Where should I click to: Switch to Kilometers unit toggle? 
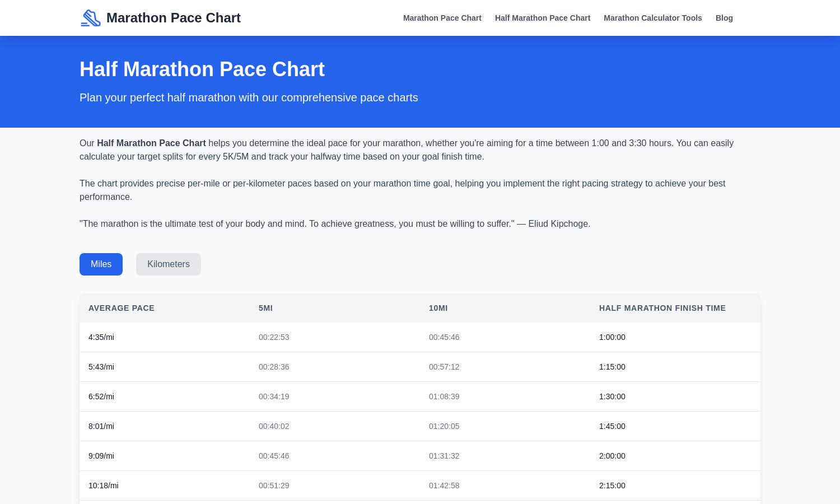[x=169, y=264]
